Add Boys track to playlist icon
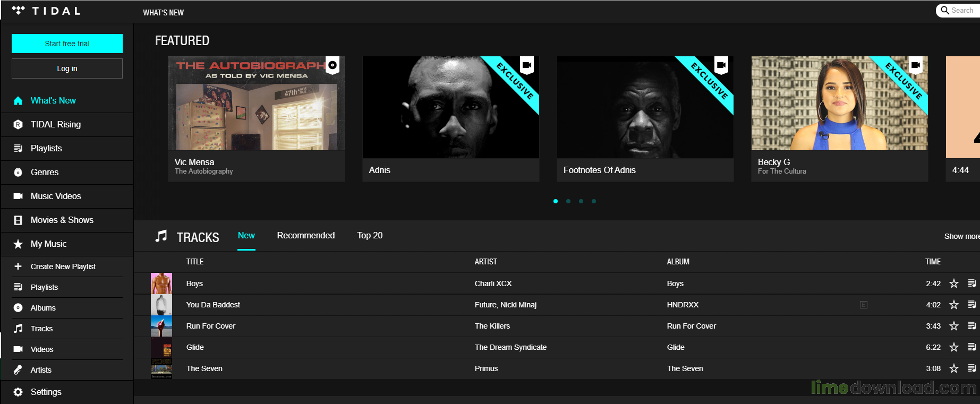This screenshot has height=404, width=980. point(972,283)
